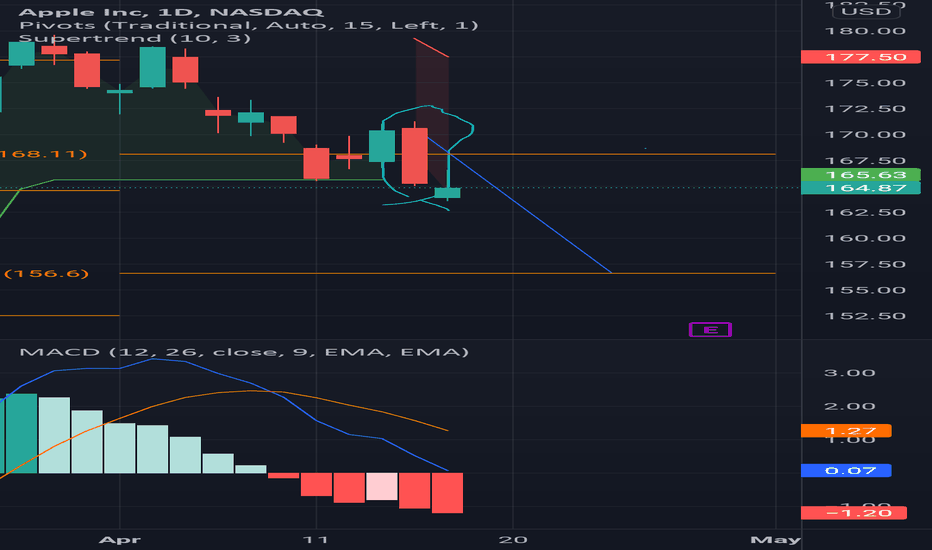This screenshot has height=550, width=932.
Task: Click the (156.6) pivot level label
Action: click(46, 274)
